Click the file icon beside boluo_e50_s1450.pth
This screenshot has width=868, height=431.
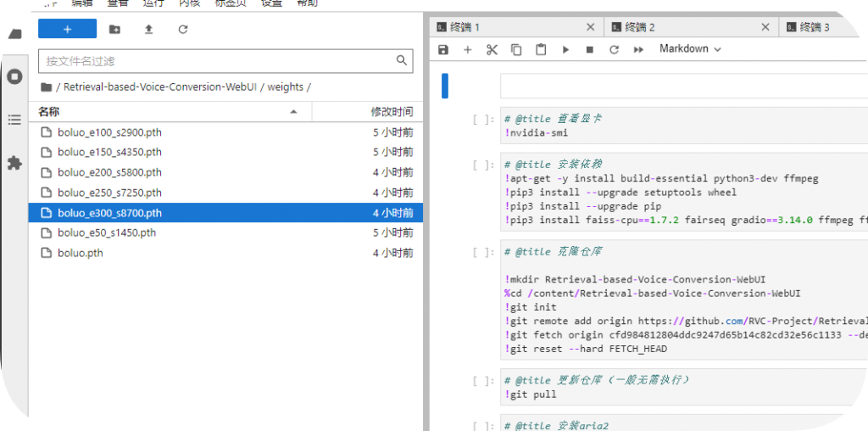[47, 232]
